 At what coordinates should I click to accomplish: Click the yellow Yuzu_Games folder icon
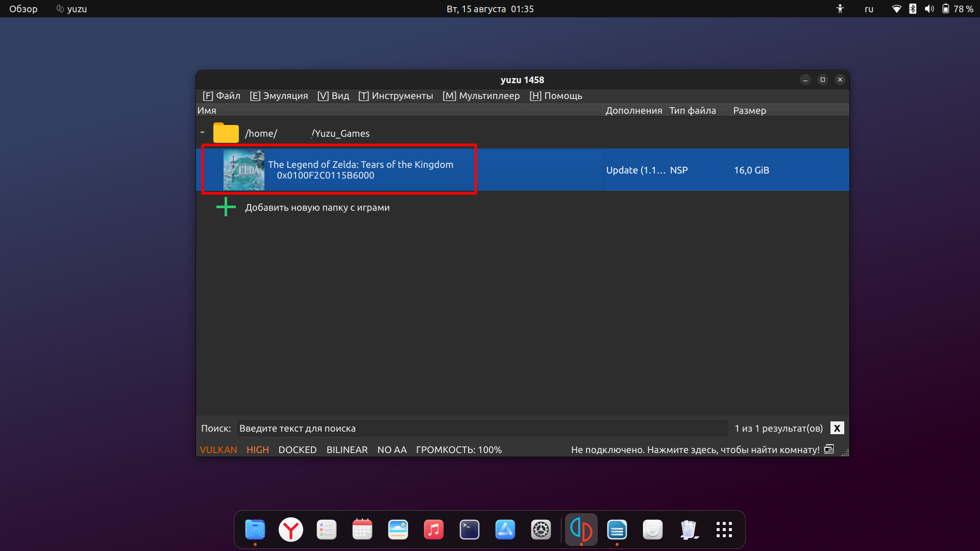click(x=226, y=133)
